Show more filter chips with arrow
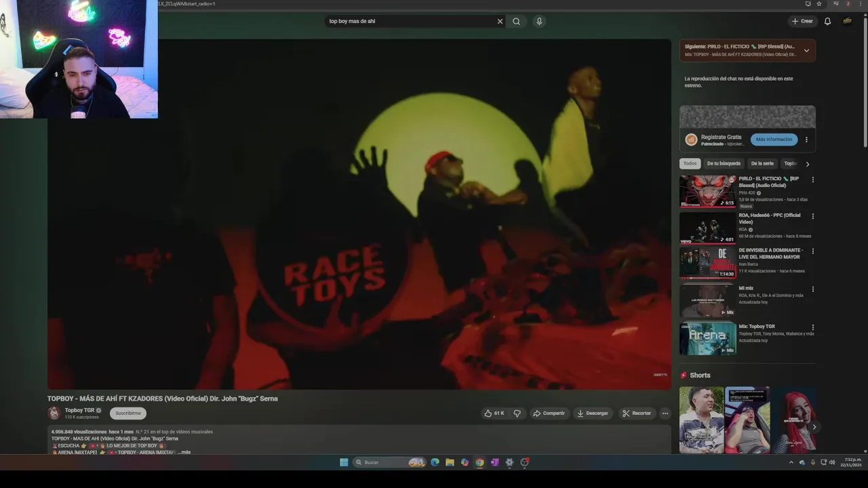 [x=807, y=164]
